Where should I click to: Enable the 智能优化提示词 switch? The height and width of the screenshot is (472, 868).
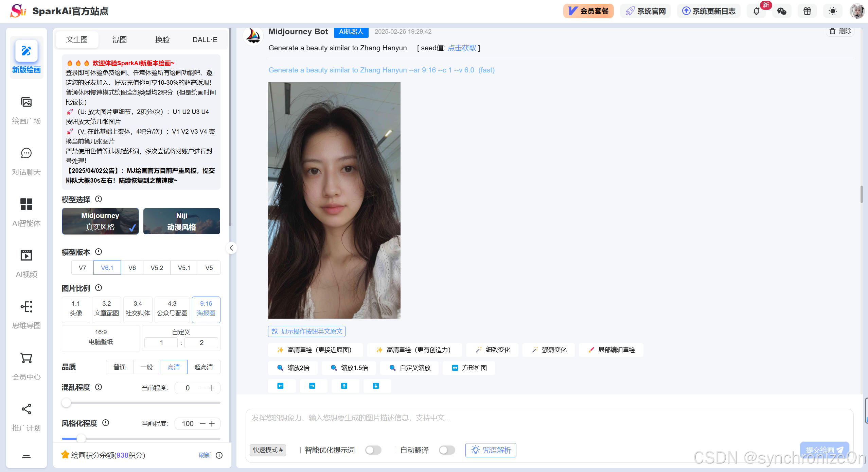pyautogui.click(x=373, y=450)
